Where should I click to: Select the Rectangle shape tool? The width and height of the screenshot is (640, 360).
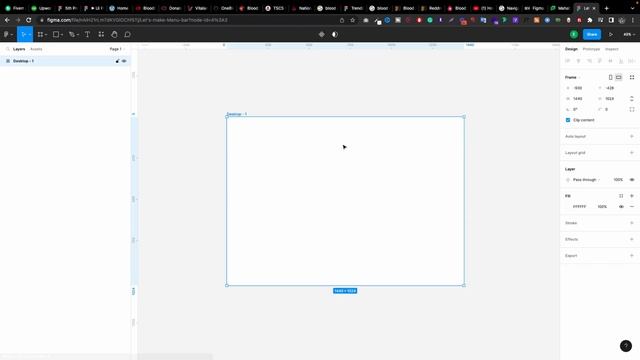[x=56, y=35]
